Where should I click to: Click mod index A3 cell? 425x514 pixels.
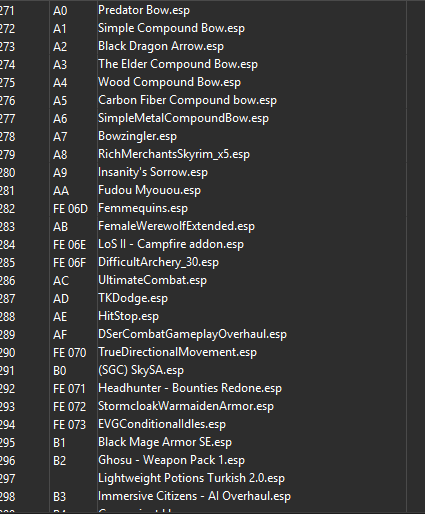(x=60, y=65)
